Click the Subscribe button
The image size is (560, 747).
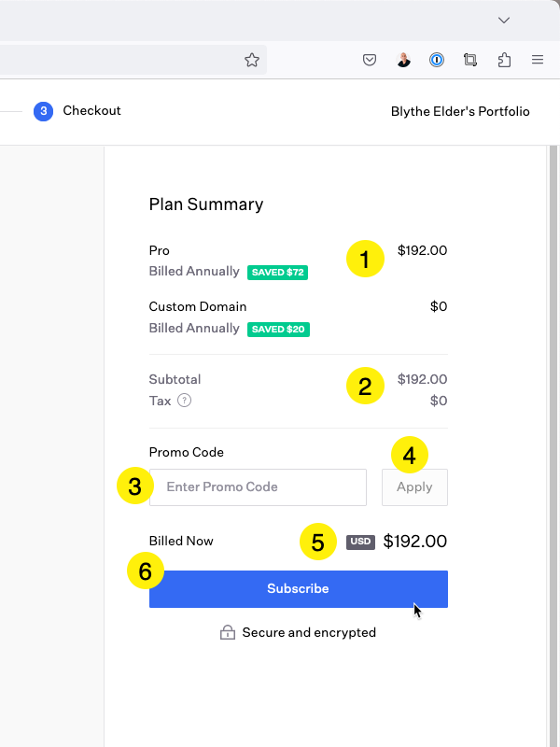[299, 589]
